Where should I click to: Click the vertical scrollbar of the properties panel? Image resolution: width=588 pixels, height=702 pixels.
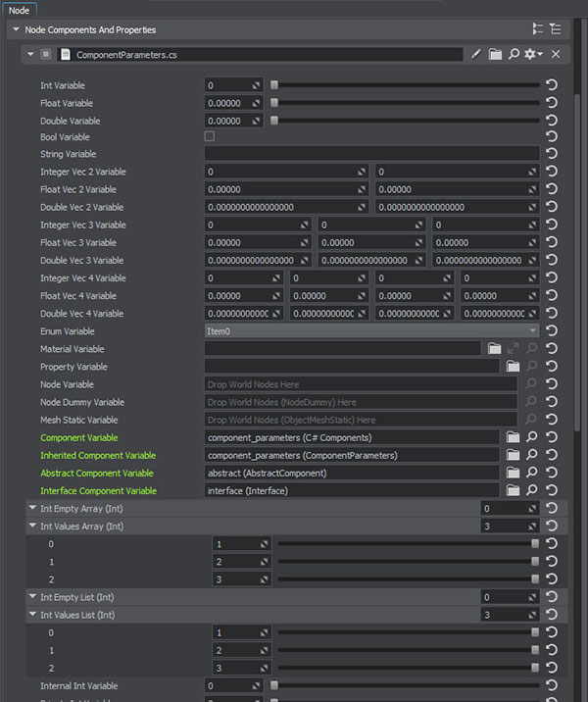[x=577, y=262]
